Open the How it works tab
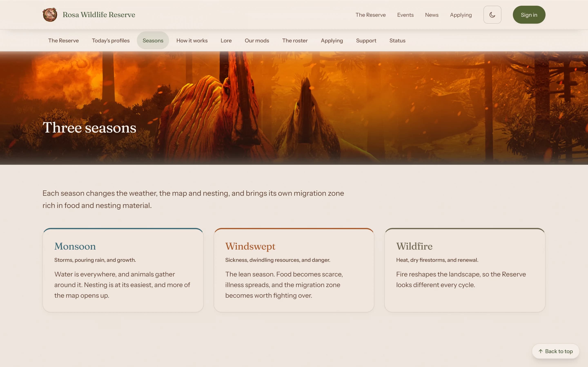This screenshot has height=367, width=588. click(x=192, y=41)
